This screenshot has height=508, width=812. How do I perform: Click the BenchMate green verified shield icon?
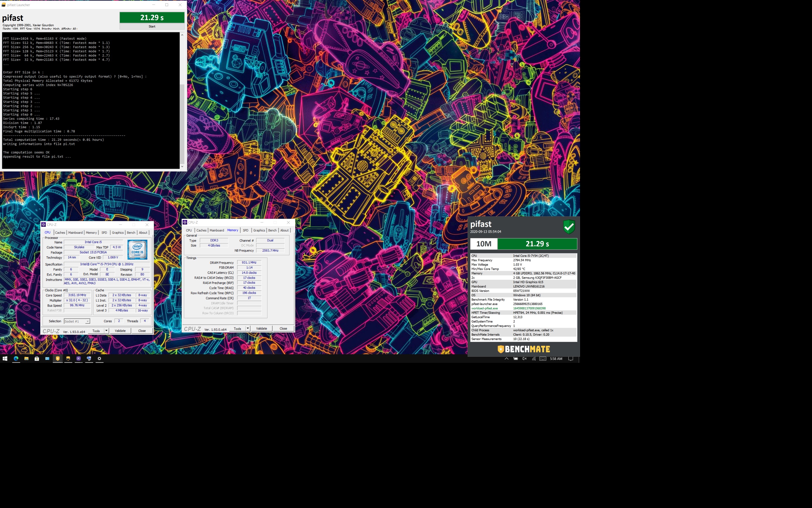569,227
